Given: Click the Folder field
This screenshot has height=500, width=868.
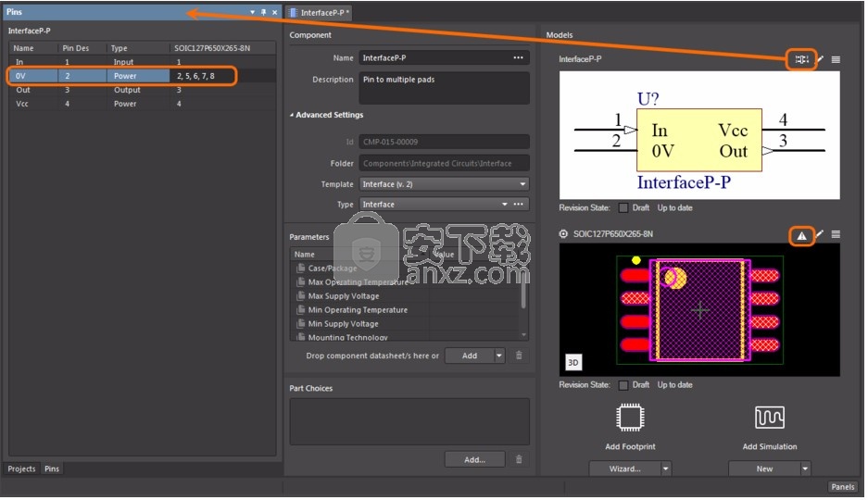Looking at the screenshot, I should (x=444, y=163).
